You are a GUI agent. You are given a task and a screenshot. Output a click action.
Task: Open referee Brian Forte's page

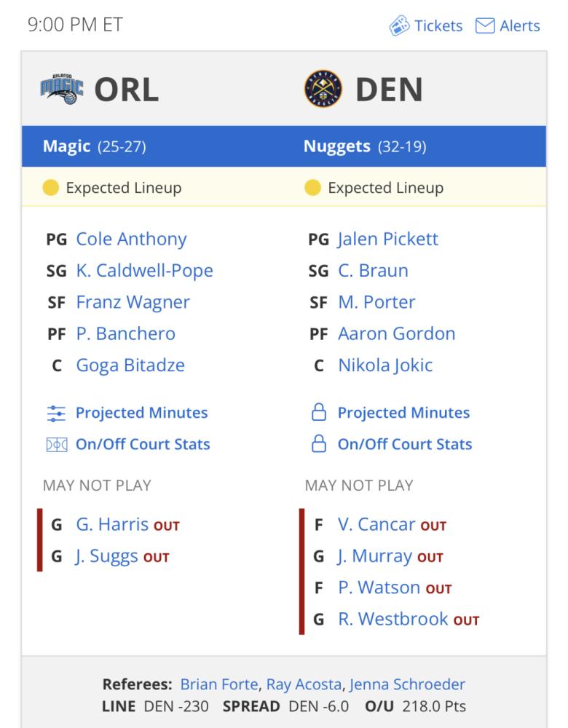point(219,684)
